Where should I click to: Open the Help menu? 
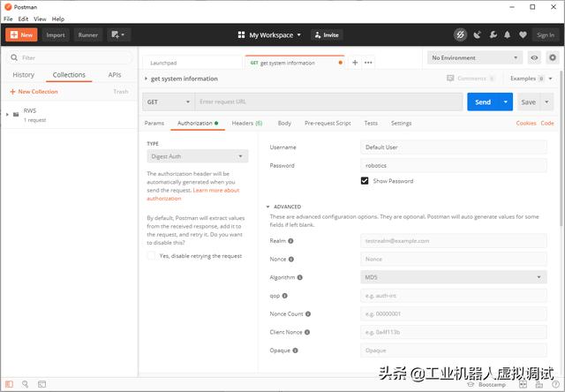tap(58, 19)
